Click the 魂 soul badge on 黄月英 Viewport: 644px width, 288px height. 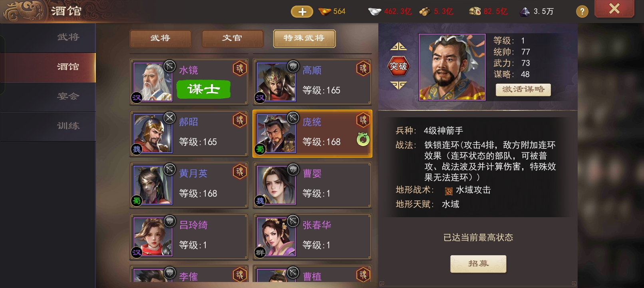point(239,172)
